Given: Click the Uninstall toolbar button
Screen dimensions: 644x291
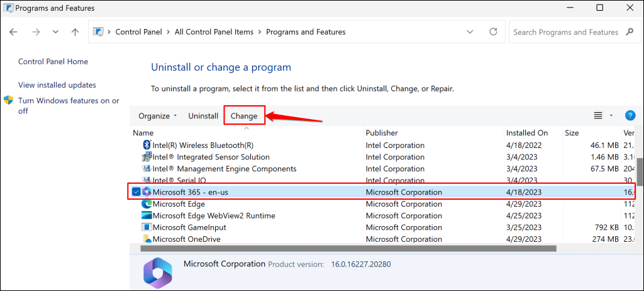Looking at the screenshot, I should pyautogui.click(x=203, y=116).
